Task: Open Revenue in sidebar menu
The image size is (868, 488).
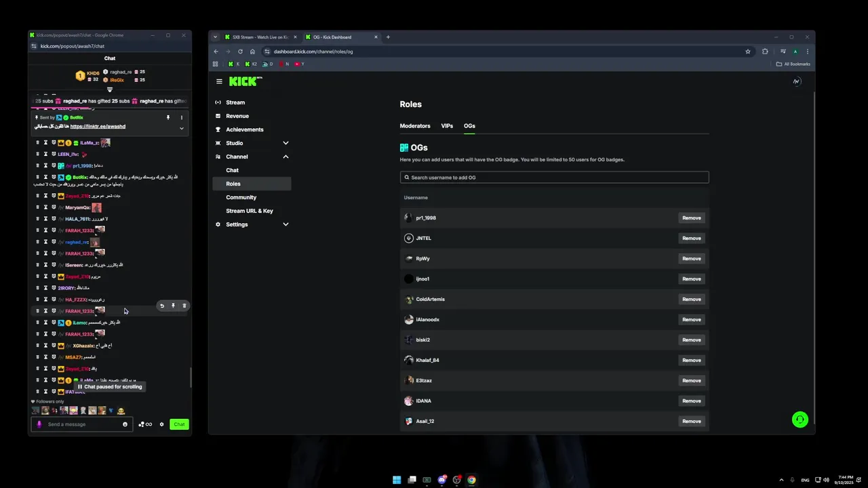Action: pyautogui.click(x=237, y=116)
